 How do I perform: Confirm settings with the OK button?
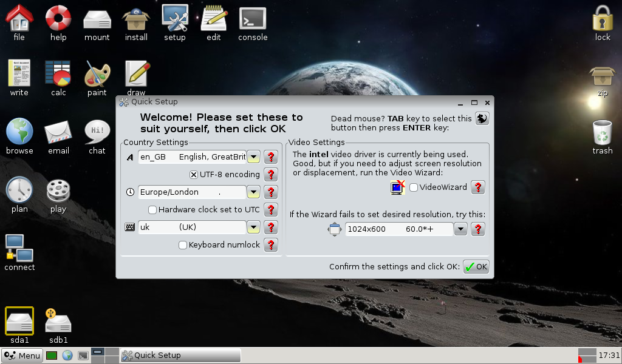point(476,266)
